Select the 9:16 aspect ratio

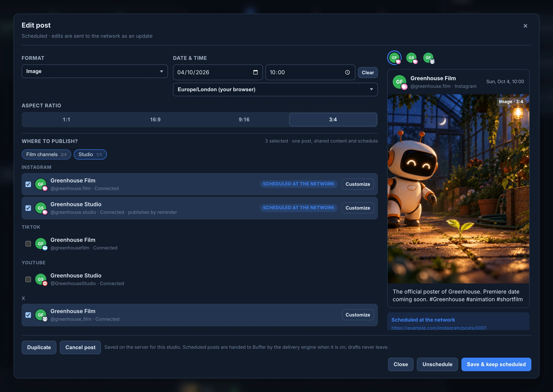[x=244, y=119]
